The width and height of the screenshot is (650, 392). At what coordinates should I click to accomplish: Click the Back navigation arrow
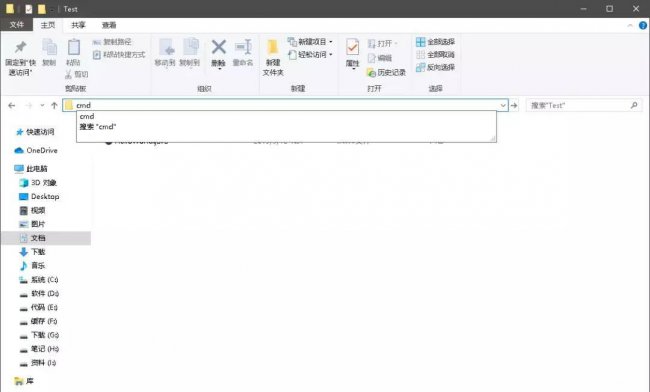point(12,106)
